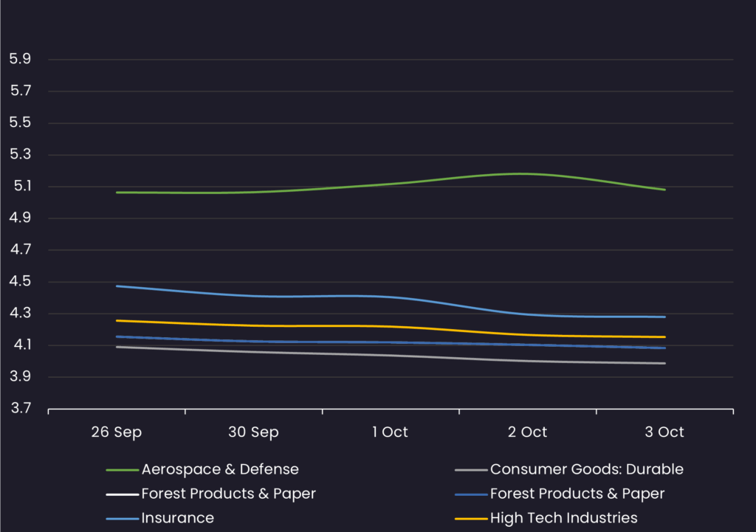Screen dimensions: 756x532
Task: Click the 30 Sep x-axis label
Action: (x=253, y=432)
